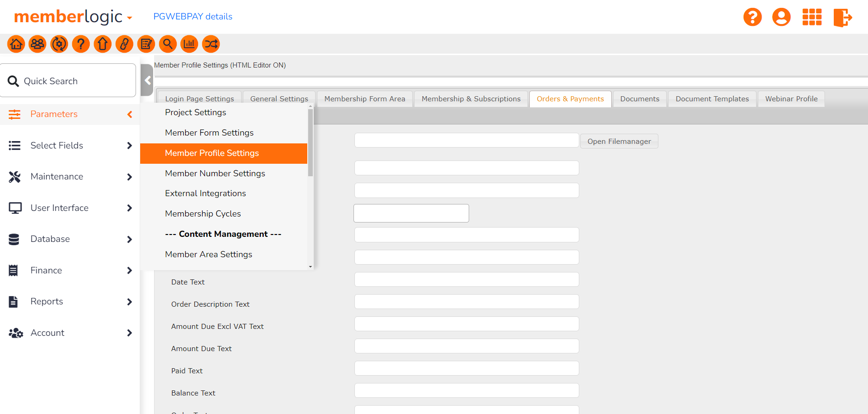Screen dimensions: 868x414
Task: Expand the Select Fields sidebar menu
Action: pyautogui.click(x=69, y=146)
